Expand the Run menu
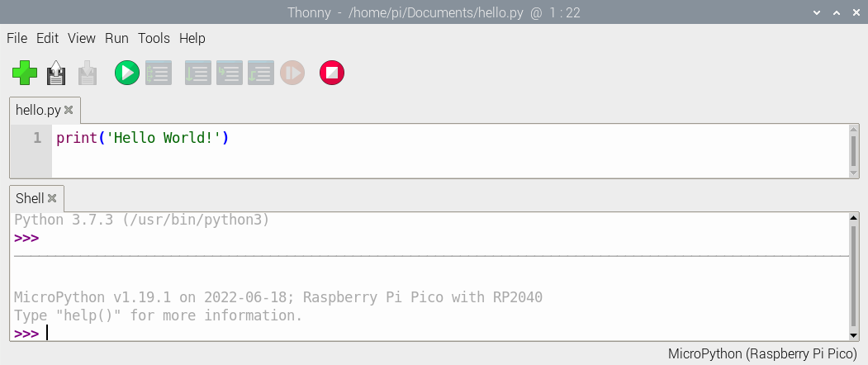The image size is (868, 365). [x=116, y=38]
